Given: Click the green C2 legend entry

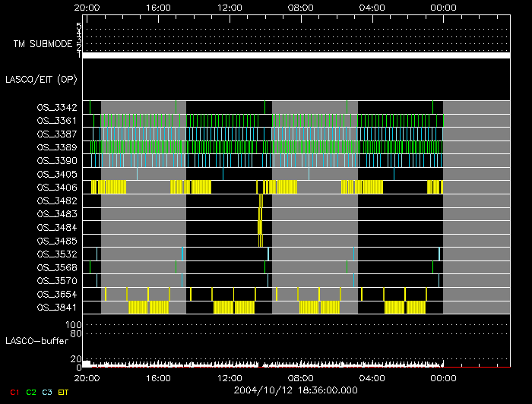Looking at the screenshot, I should click(x=31, y=392).
